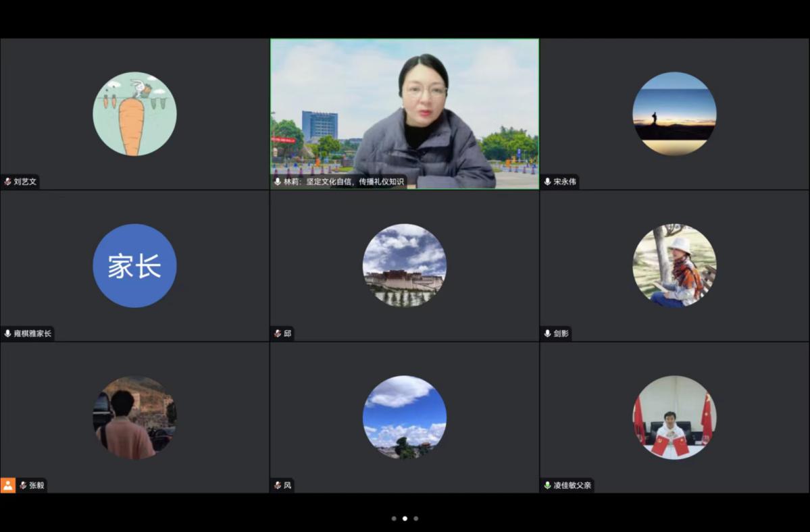The image size is (810, 532).
Task: Click the sunset silhouette avatar of 宋永伟
Action: coord(674,114)
